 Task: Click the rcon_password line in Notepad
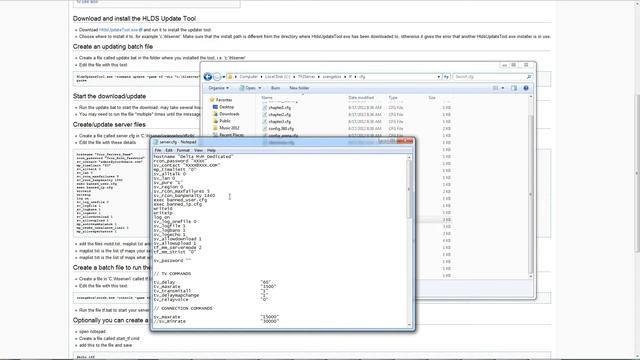point(180,161)
